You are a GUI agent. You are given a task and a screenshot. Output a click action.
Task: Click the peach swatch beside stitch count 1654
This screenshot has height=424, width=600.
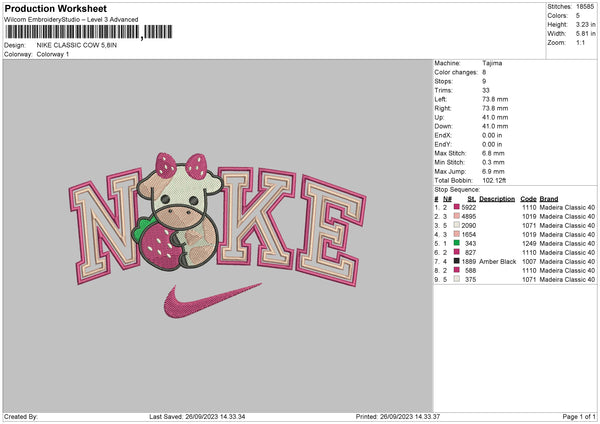click(x=457, y=234)
